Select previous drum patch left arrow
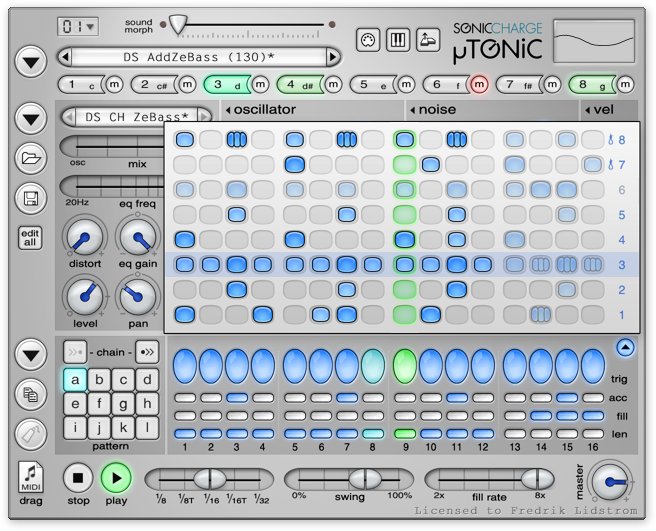The image size is (656, 531). [x=69, y=117]
